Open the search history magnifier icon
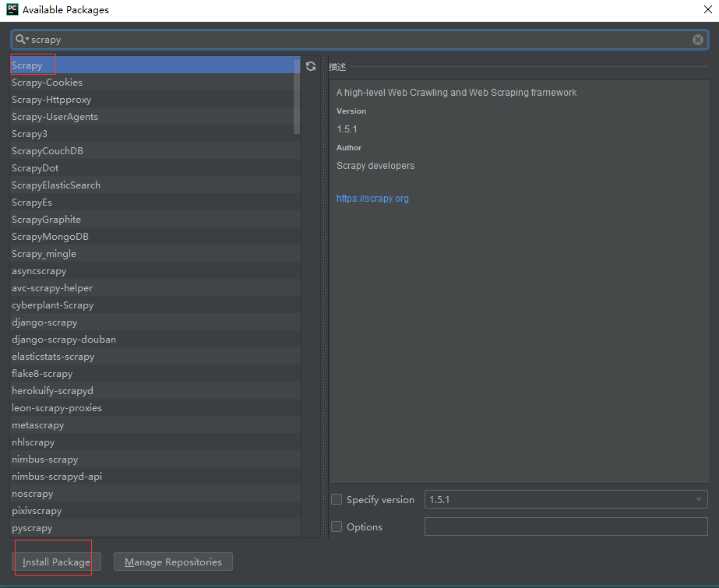Viewport: 719px width, 588px height. coord(22,40)
